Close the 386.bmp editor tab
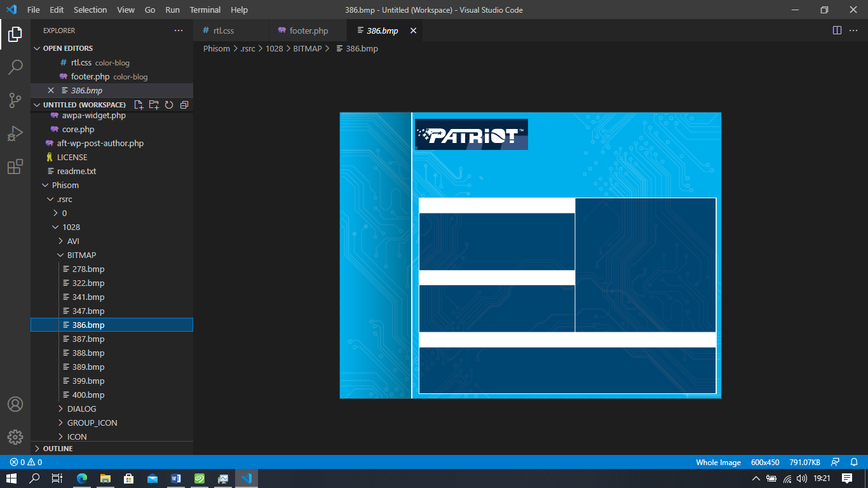The image size is (868, 488). pos(413,30)
